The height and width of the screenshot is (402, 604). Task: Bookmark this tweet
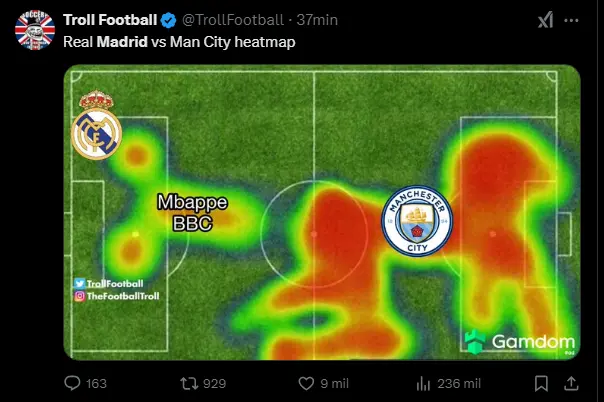point(541,384)
